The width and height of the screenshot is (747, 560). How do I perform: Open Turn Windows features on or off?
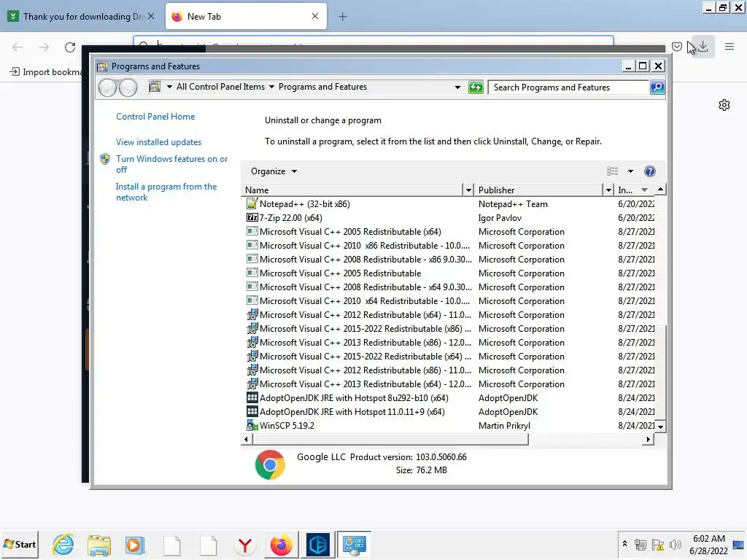(171, 164)
